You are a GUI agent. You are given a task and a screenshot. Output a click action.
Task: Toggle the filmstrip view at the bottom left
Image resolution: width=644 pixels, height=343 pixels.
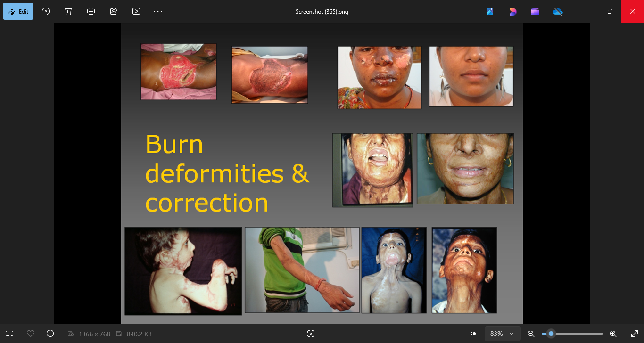pyautogui.click(x=9, y=334)
